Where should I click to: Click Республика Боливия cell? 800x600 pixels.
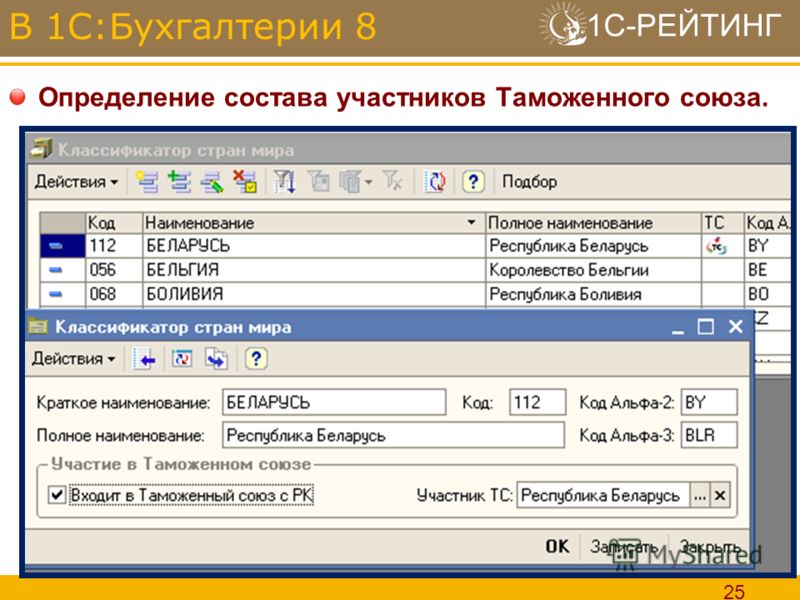click(593, 294)
